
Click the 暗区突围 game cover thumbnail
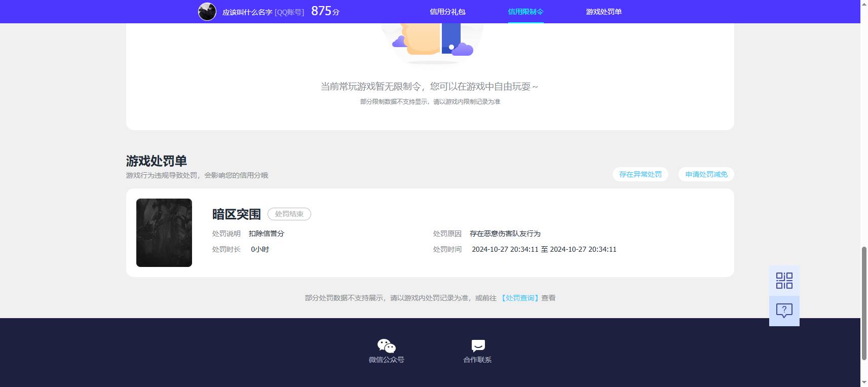click(164, 233)
